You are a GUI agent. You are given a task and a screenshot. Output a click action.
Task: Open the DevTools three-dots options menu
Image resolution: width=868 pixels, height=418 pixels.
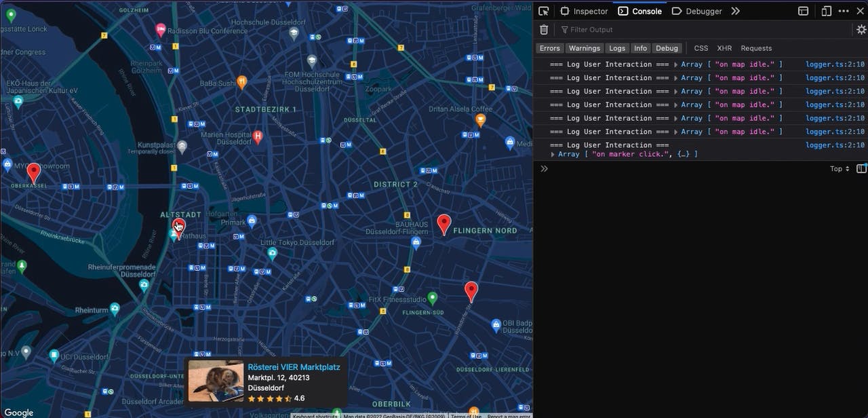(x=844, y=11)
